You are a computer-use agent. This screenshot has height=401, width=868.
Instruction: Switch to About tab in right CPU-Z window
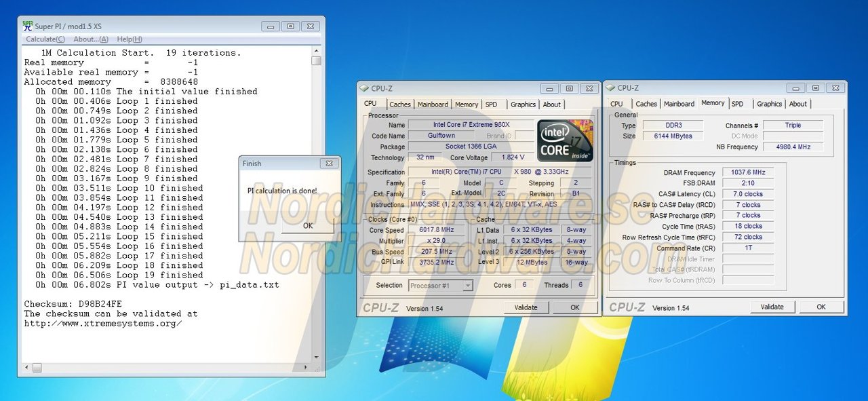click(x=798, y=104)
